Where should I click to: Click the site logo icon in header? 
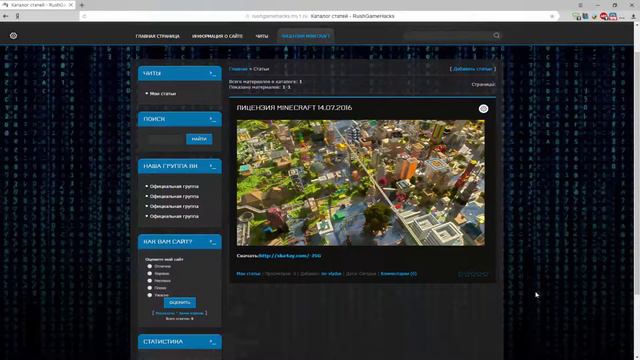click(13, 36)
